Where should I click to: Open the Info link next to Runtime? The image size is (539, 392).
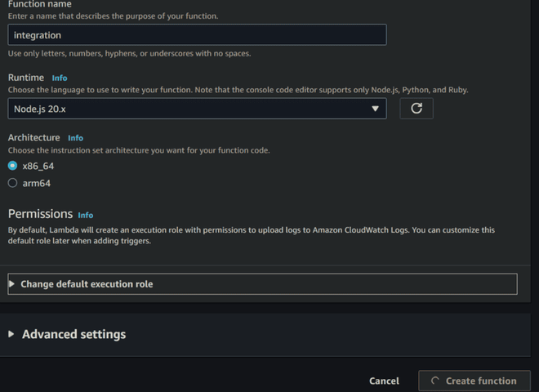[60, 78]
